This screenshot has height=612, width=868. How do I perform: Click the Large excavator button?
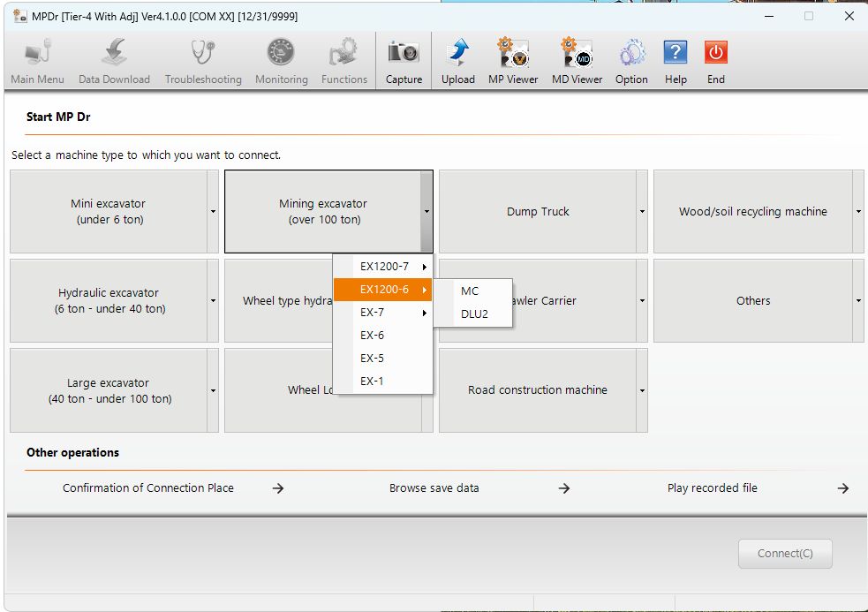109,390
